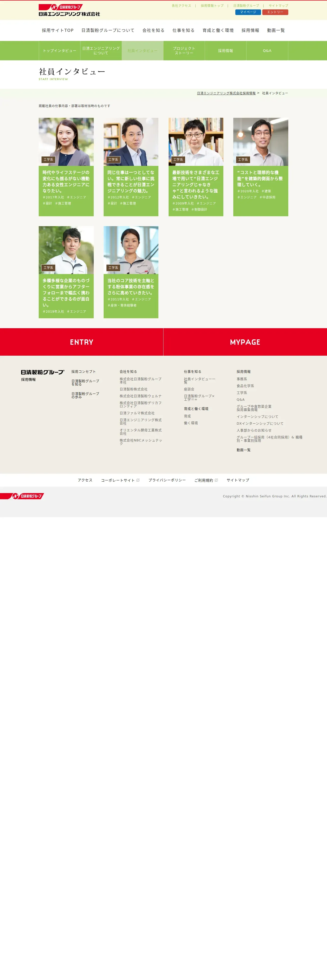
Task: Open footer link 株式会社日清製粉グループ本社
Action: tap(141, 380)
